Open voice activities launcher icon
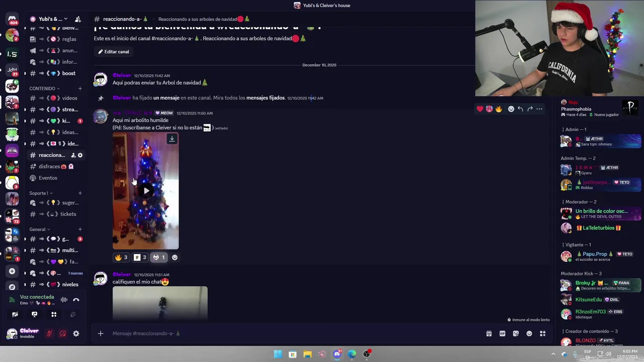This screenshot has height=362, width=644. click(54, 314)
